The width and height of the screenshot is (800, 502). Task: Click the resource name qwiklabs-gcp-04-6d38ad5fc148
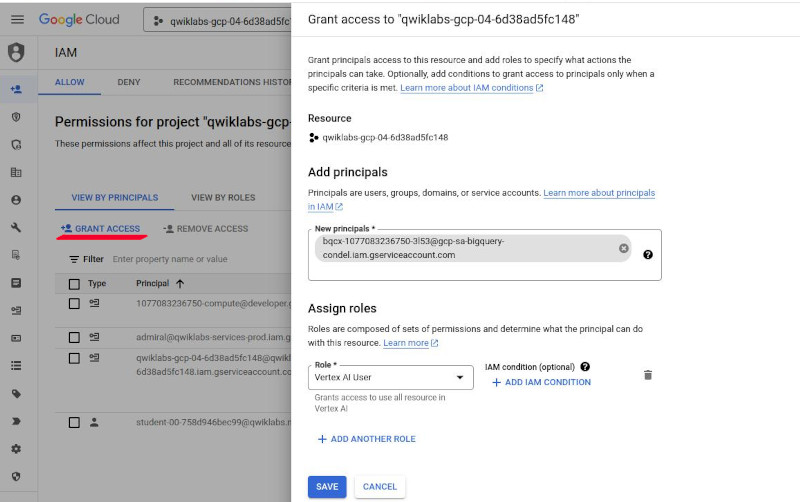pyautogui.click(x=385, y=137)
